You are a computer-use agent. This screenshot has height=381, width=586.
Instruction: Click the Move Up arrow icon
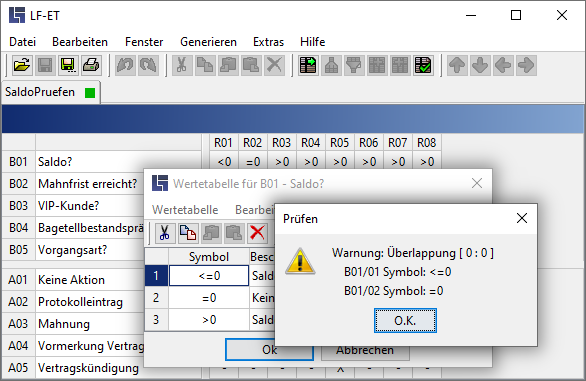(x=457, y=65)
